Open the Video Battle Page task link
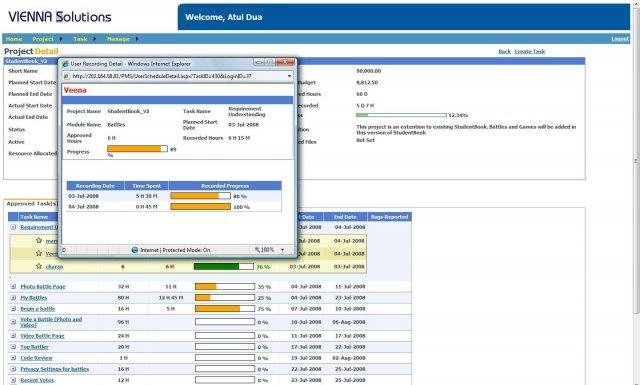640x385 pixels. pyautogui.click(x=42, y=336)
